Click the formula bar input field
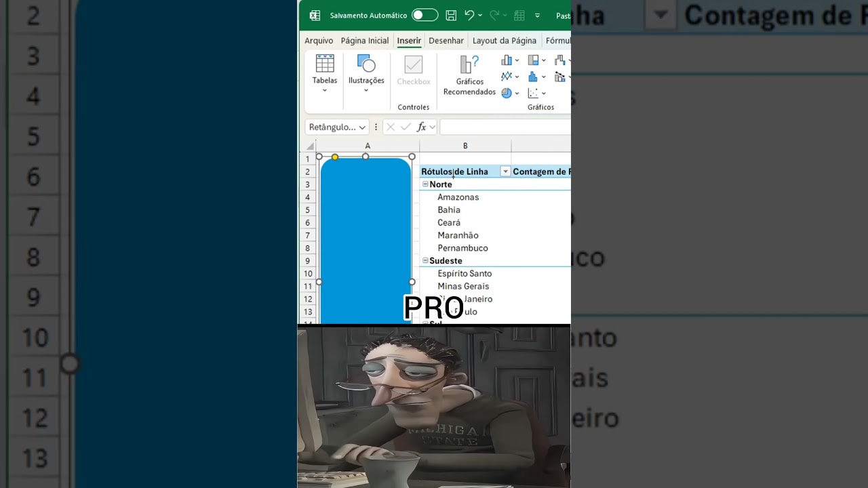The width and height of the screenshot is (868, 488). [x=505, y=127]
